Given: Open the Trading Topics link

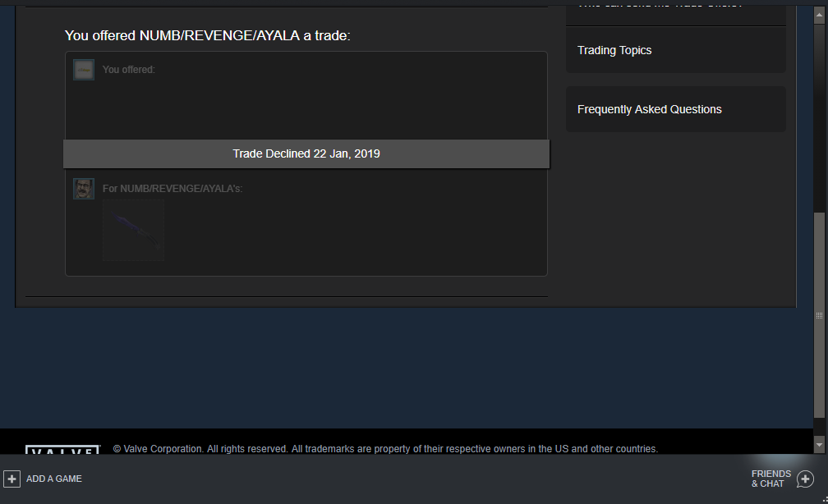Looking at the screenshot, I should (614, 50).
